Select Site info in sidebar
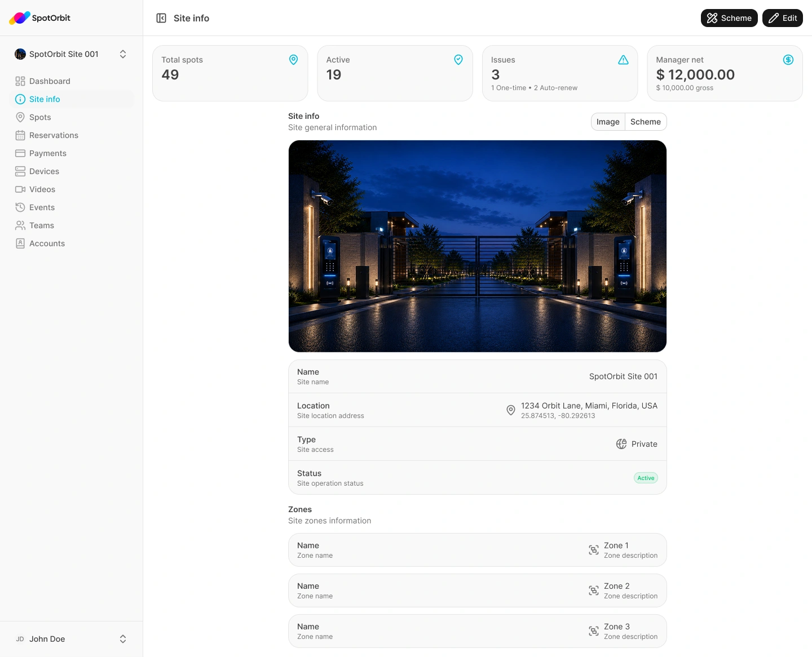 pyautogui.click(x=72, y=99)
